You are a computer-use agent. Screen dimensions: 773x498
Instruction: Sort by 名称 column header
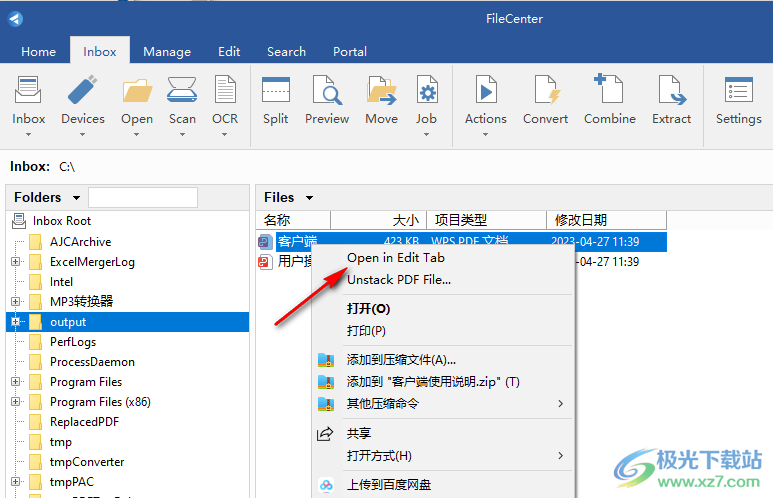293,220
